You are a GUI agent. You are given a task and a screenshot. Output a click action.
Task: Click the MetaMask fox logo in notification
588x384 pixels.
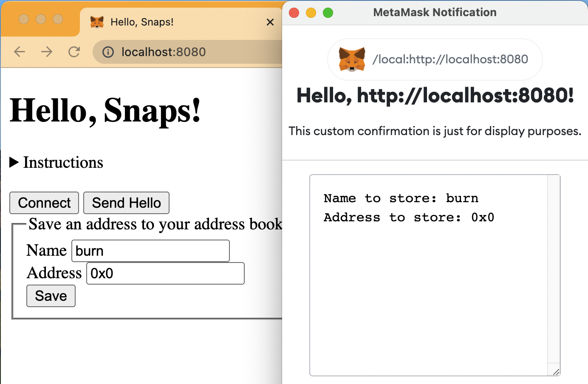point(352,59)
